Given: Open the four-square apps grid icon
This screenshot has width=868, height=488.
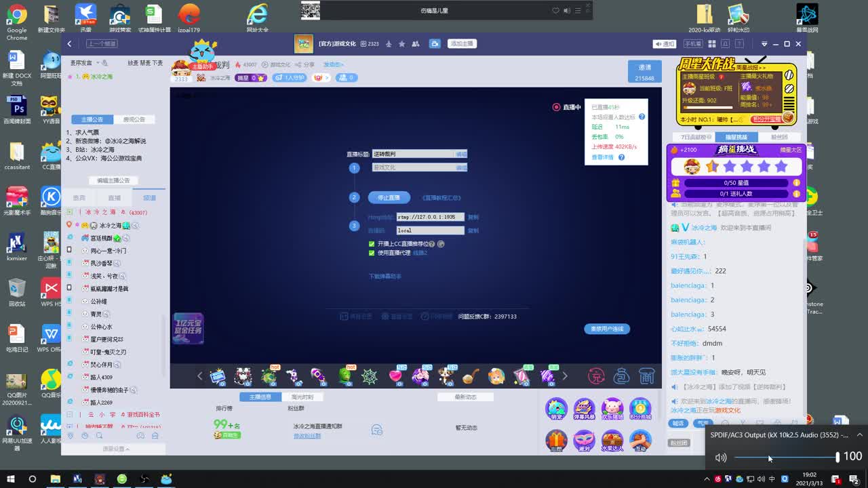Looking at the screenshot, I should pyautogui.click(x=712, y=43).
